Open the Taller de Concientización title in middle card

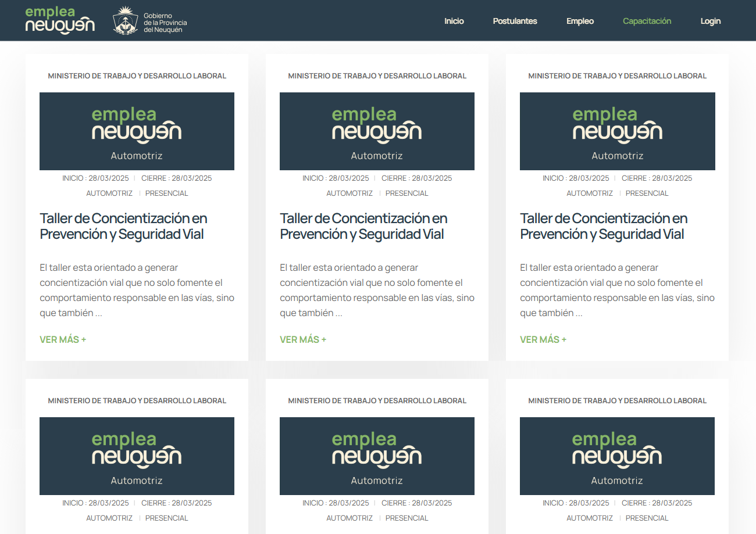(x=363, y=226)
